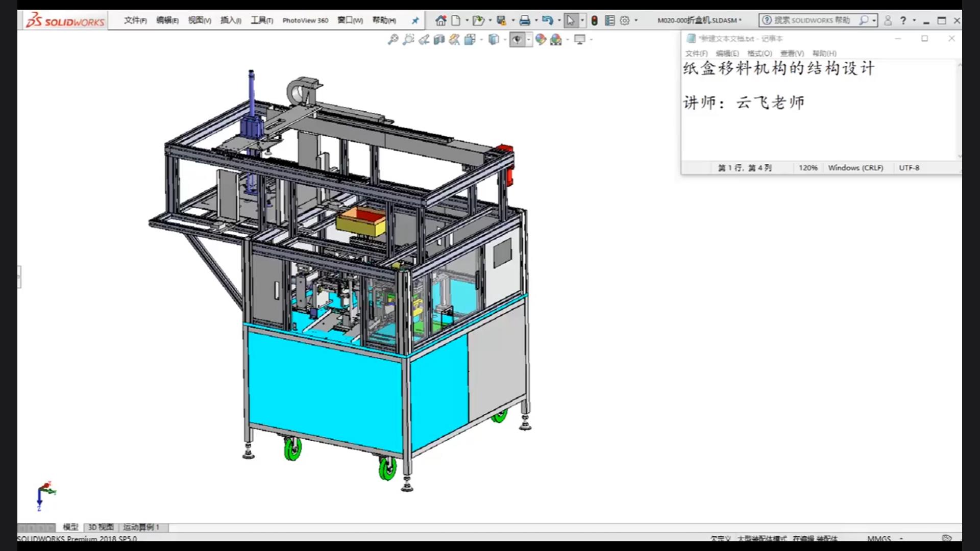
Task: Create a new document via New icon
Action: point(456,20)
